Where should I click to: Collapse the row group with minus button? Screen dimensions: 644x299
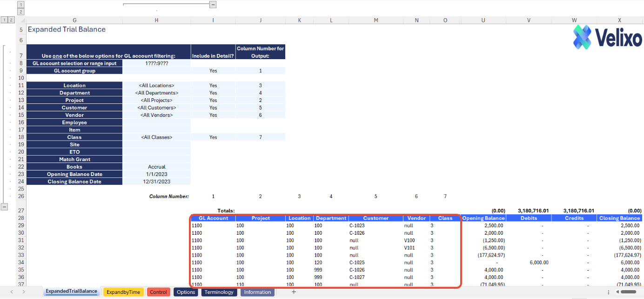click(4, 206)
